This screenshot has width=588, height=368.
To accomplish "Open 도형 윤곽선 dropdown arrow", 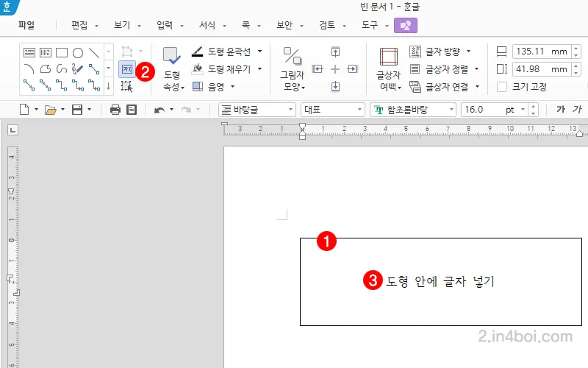I will point(260,51).
